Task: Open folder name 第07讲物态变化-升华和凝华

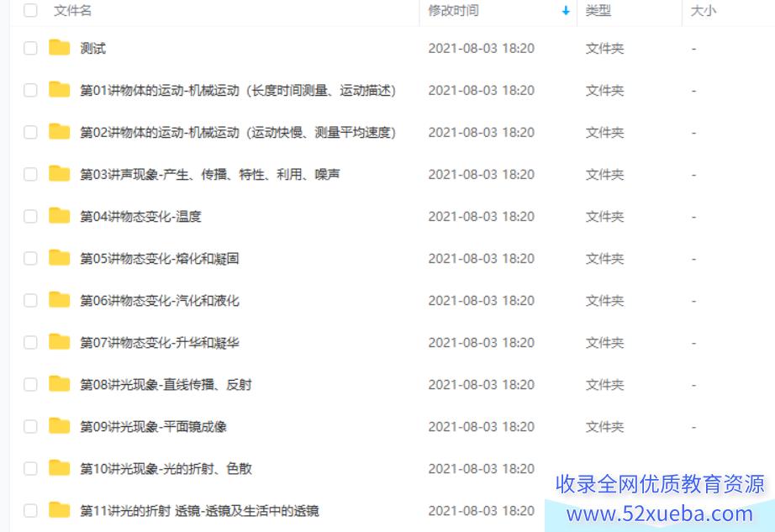Action: coord(160,342)
